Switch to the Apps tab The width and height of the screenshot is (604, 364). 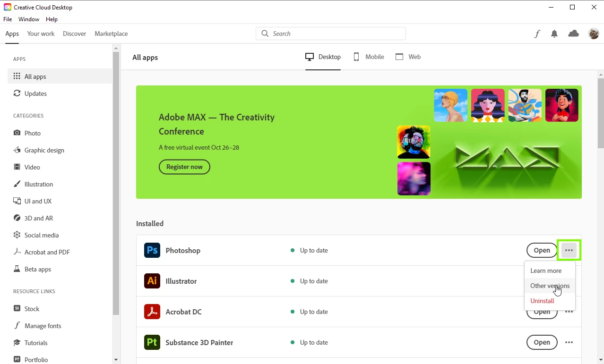(x=12, y=34)
